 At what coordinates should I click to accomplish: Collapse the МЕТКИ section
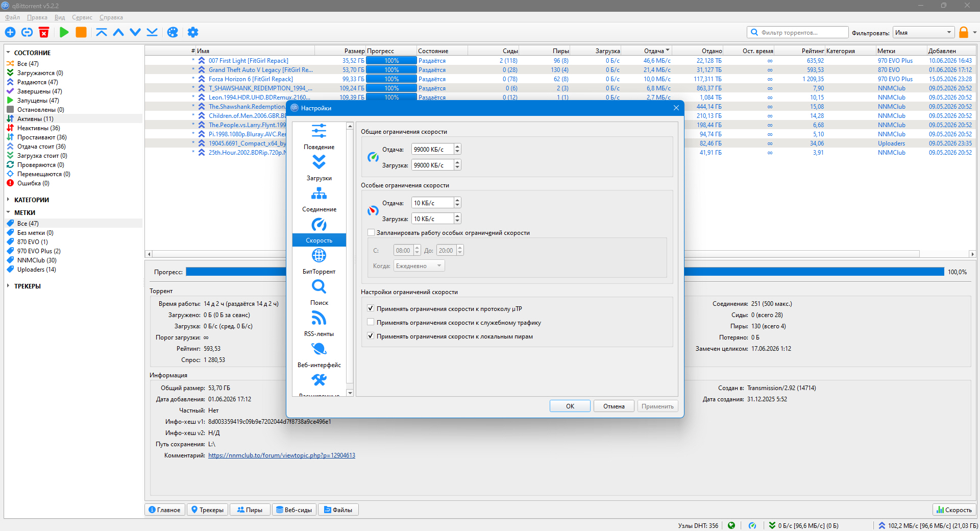[8, 212]
